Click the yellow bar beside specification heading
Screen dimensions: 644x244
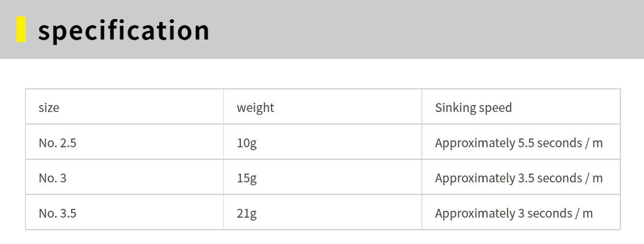(21, 30)
